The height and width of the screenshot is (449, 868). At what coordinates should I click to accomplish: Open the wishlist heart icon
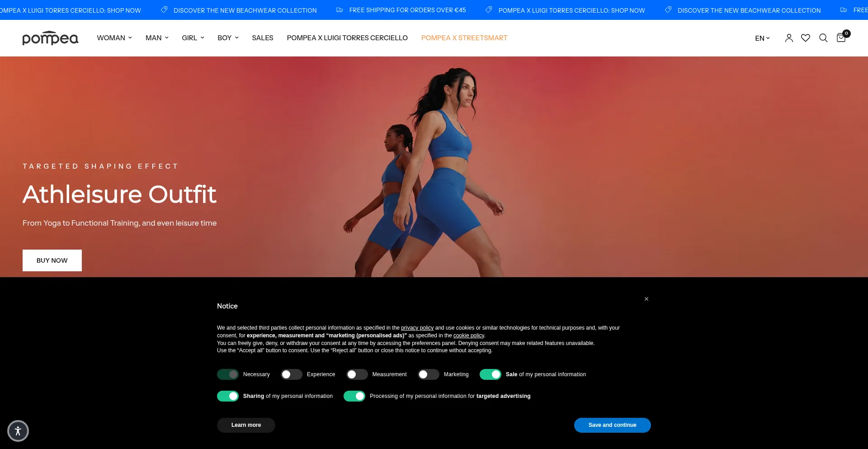pyautogui.click(x=806, y=38)
